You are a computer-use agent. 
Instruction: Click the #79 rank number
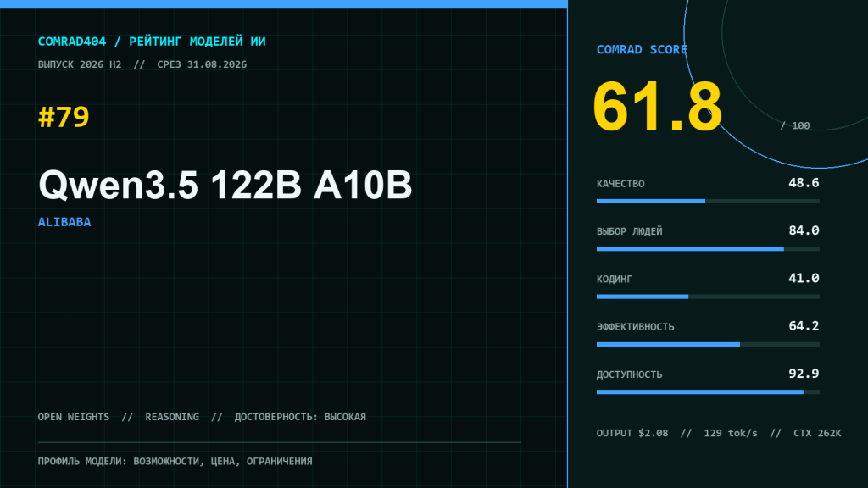click(x=64, y=117)
